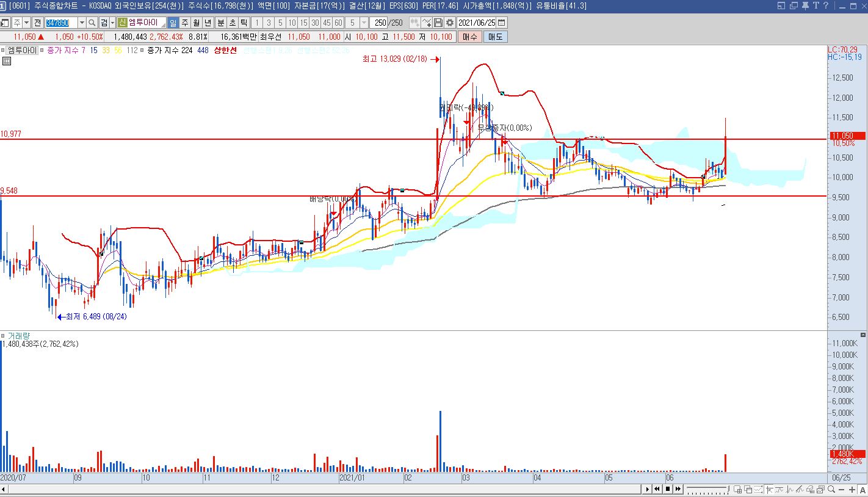This screenshot has height=497, width=868.
Task: Click the add chart window icon in bottom bar
Action: pos(738,490)
